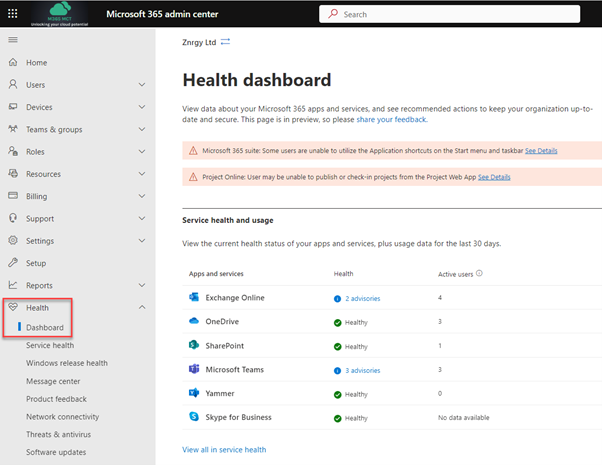Click the Skype for Business icon

[x=194, y=416]
